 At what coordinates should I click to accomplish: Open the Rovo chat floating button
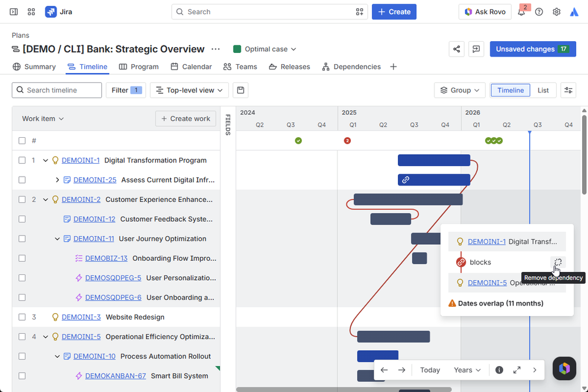[564, 368]
